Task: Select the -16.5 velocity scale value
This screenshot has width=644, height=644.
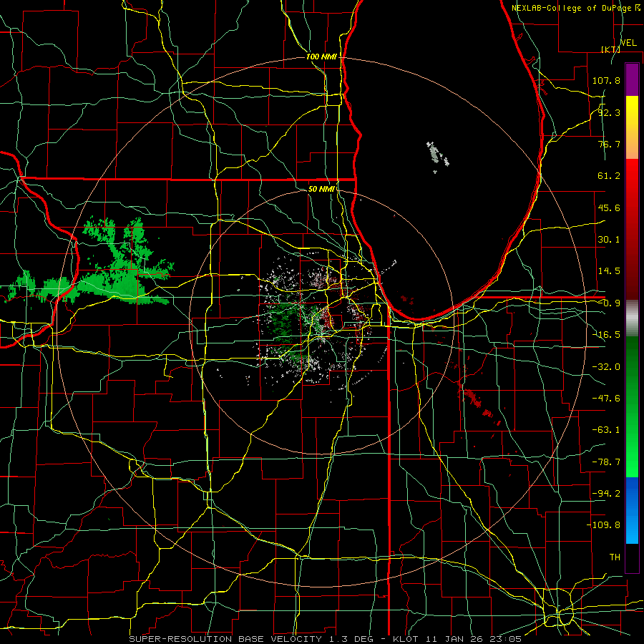Action: (606, 335)
